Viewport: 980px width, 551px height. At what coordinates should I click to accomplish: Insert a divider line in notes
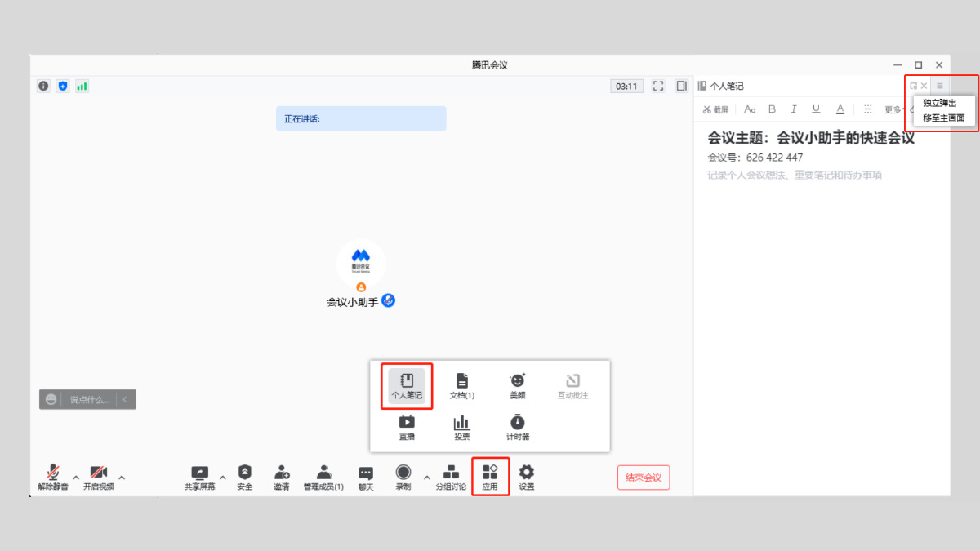[x=867, y=109]
